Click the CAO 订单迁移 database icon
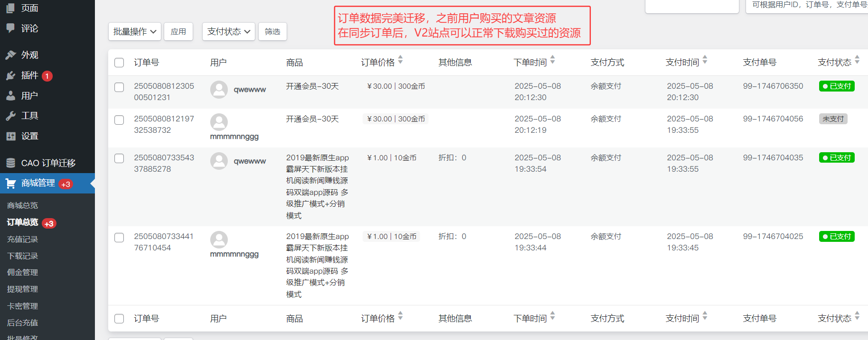This screenshot has width=868, height=340. tap(10, 163)
